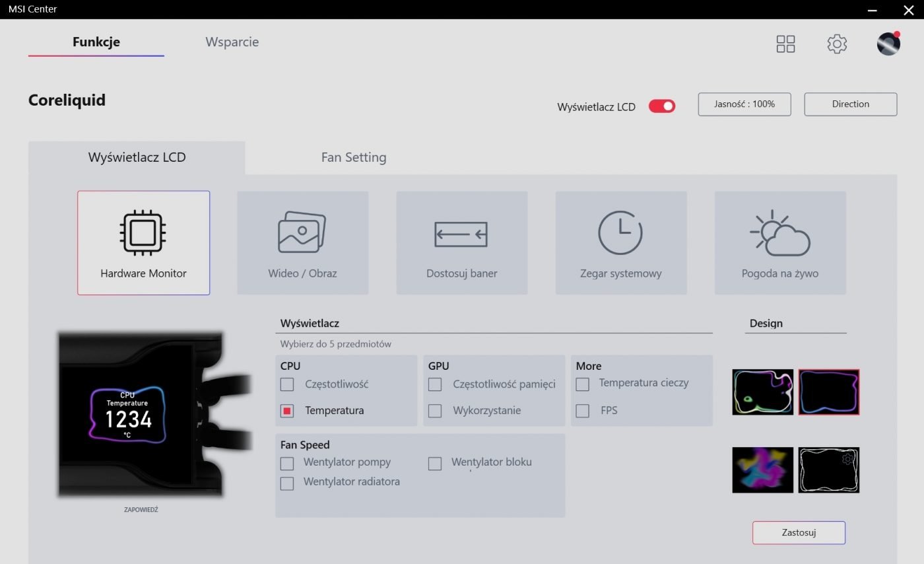Choose the white outline design with gear

click(x=829, y=470)
